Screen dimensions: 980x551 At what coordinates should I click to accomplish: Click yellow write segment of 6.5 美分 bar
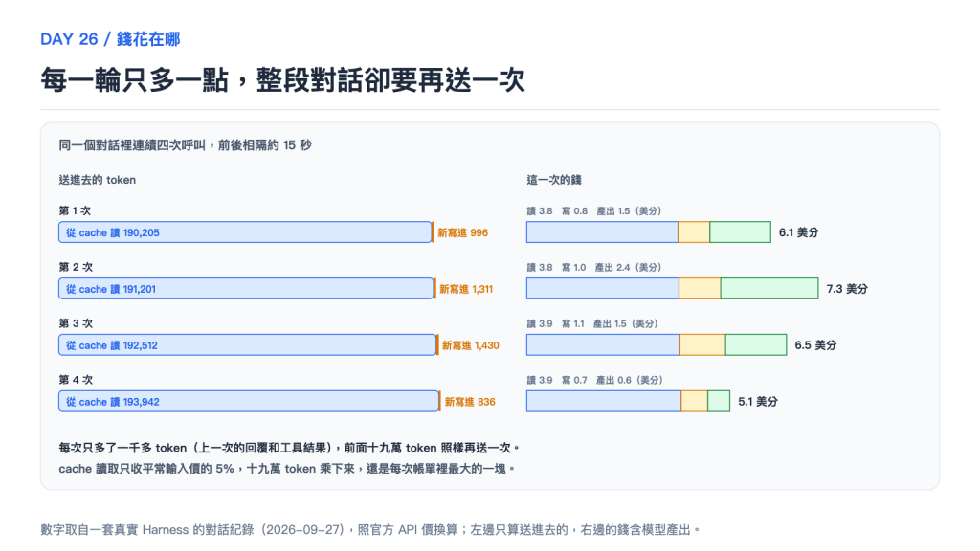(x=702, y=344)
